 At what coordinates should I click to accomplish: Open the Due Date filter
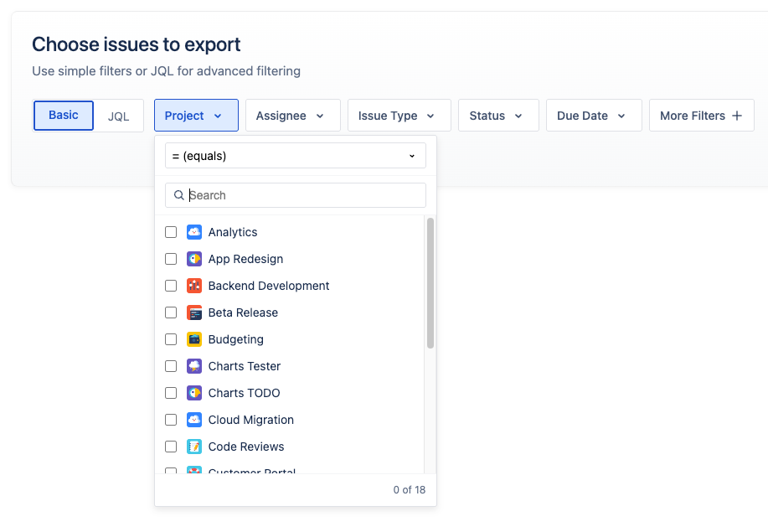click(593, 116)
